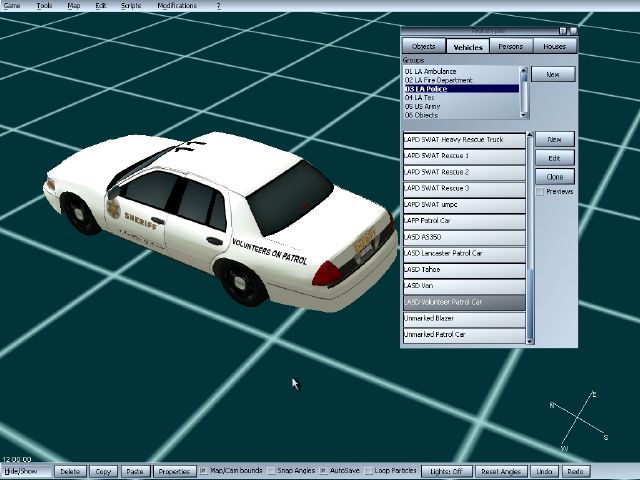The image size is (640, 480).
Task: Click Groups list scroll up arrow
Action: [x=524, y=70]
